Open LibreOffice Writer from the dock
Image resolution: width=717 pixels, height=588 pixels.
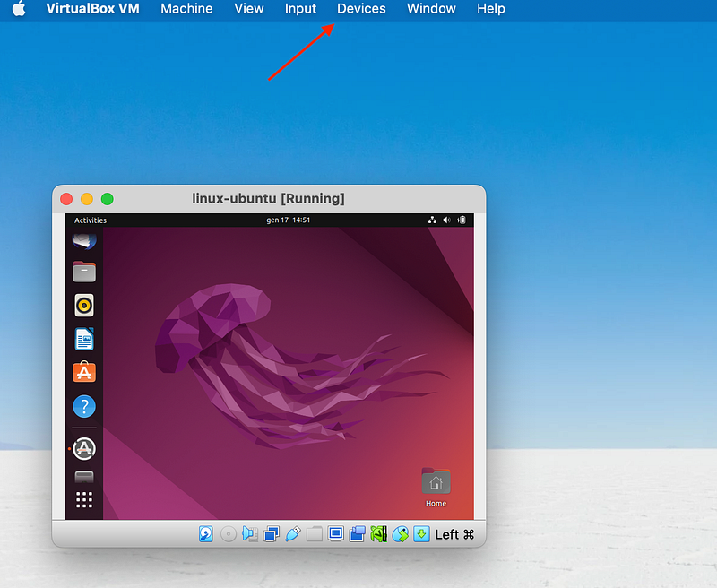84,340
